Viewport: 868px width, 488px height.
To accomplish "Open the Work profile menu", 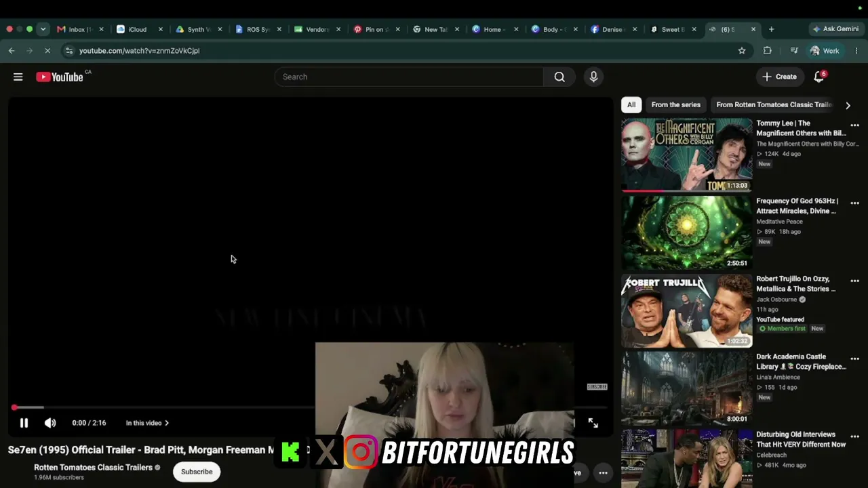I will click(825, 51).
